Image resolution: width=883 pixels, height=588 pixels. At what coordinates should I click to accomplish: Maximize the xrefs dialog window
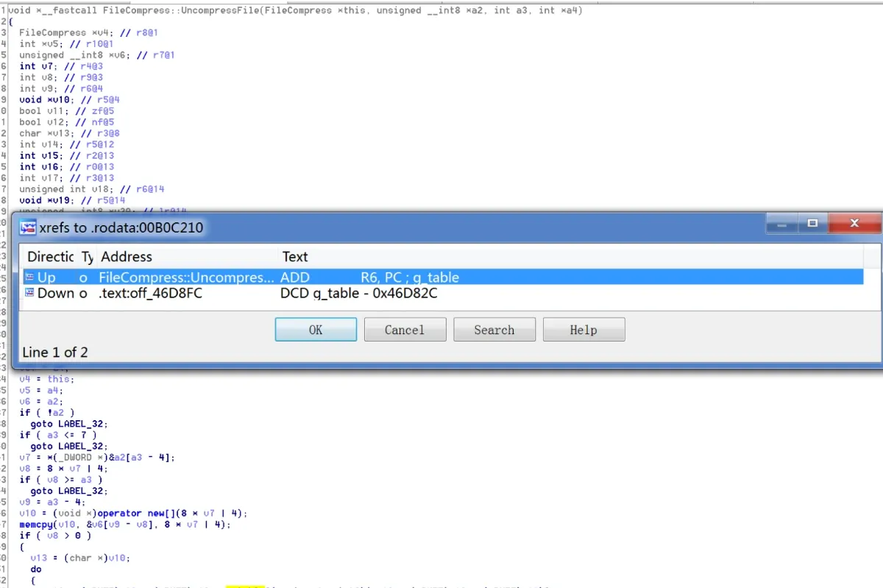[812, 222]
